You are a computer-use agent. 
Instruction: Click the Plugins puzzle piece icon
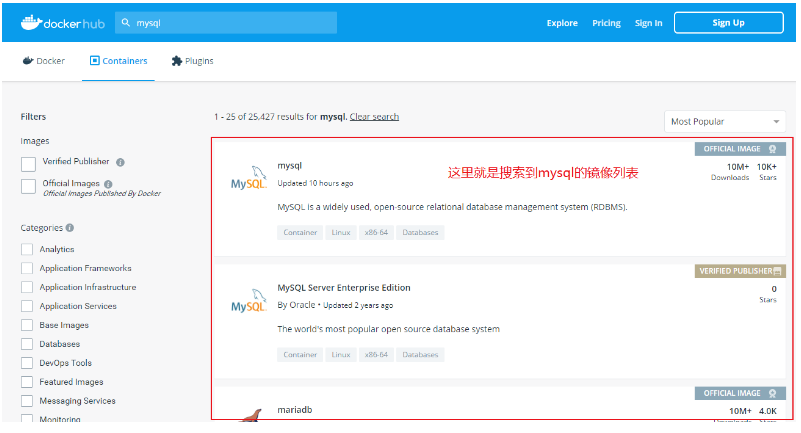click(x=177, y=61)
